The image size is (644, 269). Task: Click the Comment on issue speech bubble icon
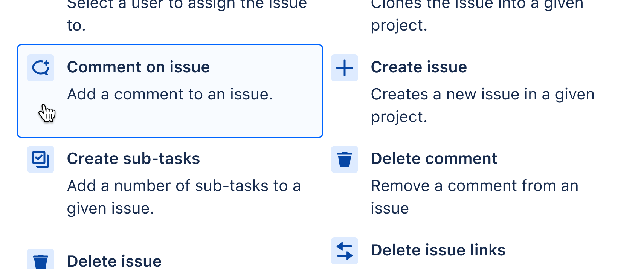[41, 68]
